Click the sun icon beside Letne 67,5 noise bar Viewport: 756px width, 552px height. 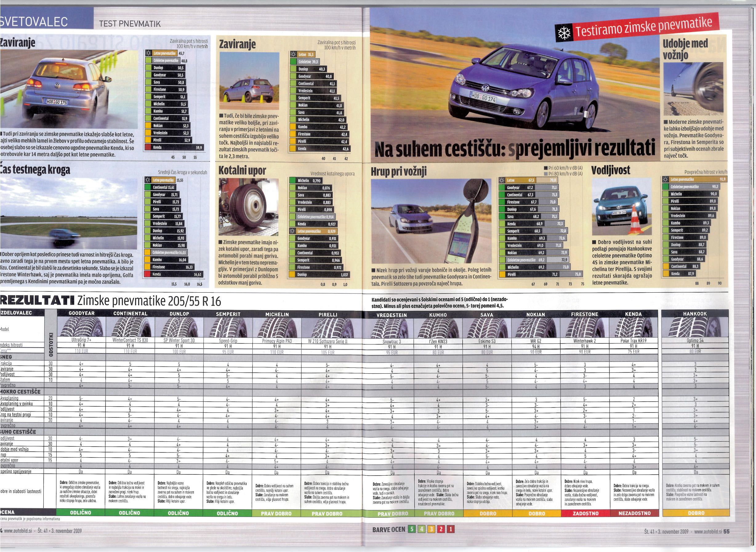(501, 180)
